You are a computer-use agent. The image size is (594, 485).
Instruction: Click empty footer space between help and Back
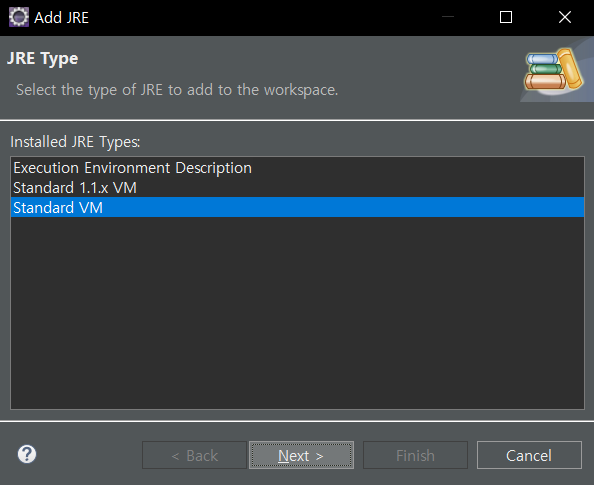[89, 455]
